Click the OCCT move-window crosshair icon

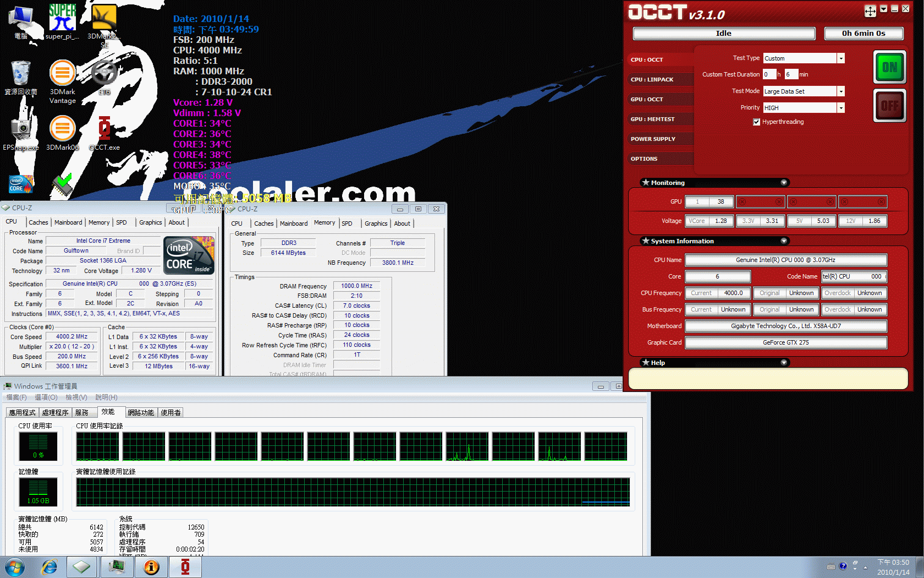pyautogui.click(x=870, y=11)
